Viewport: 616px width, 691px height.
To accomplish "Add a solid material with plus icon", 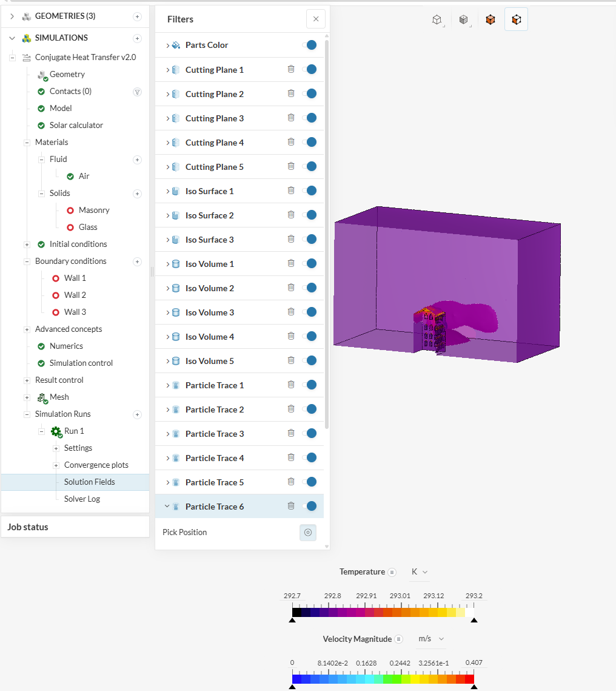I will point(138,194).
